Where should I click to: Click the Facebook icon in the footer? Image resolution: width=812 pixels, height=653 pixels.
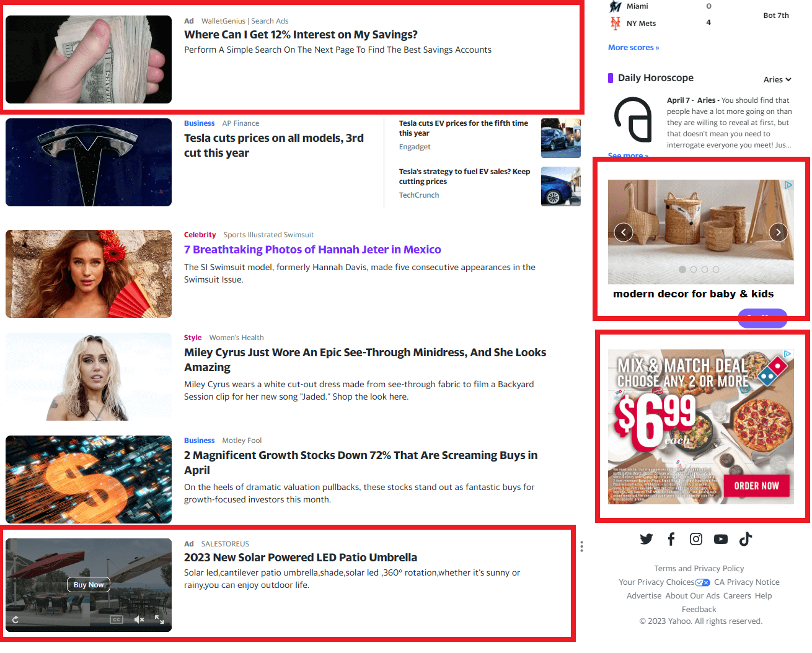click(671, 539)
